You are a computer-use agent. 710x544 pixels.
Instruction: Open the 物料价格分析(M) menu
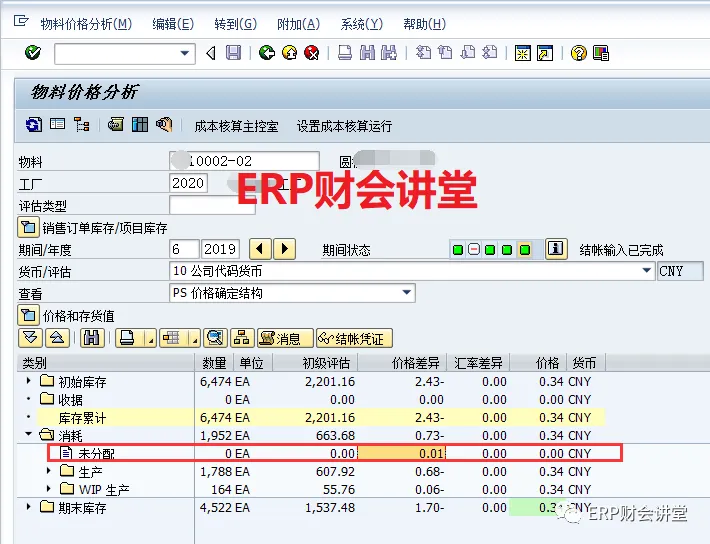coord(86,24)
